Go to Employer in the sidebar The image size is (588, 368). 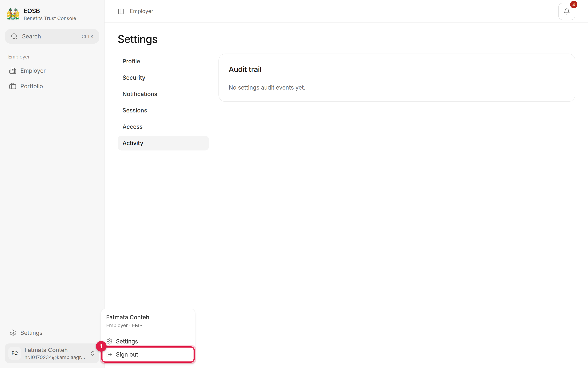click(x=52, y=71)
